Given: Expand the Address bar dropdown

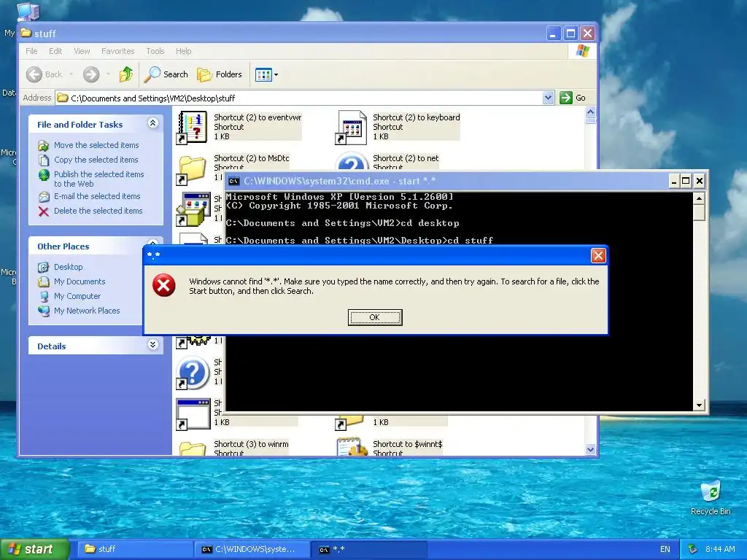Looking at the screenshot, I should click(x=548, y=98).
